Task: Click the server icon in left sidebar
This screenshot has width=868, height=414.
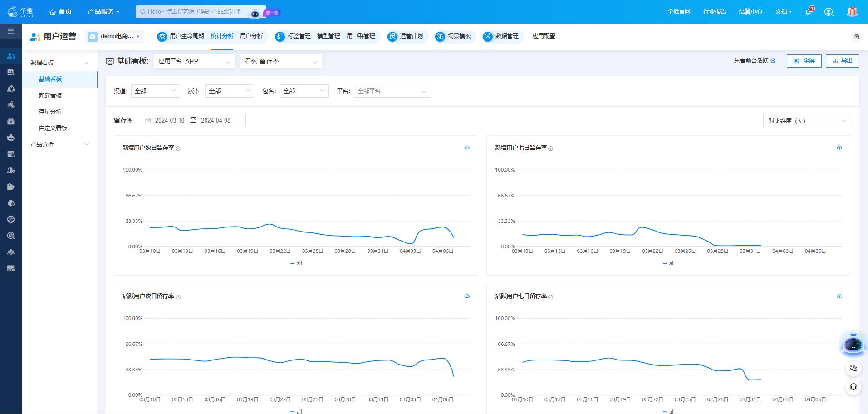Action: 11,268
